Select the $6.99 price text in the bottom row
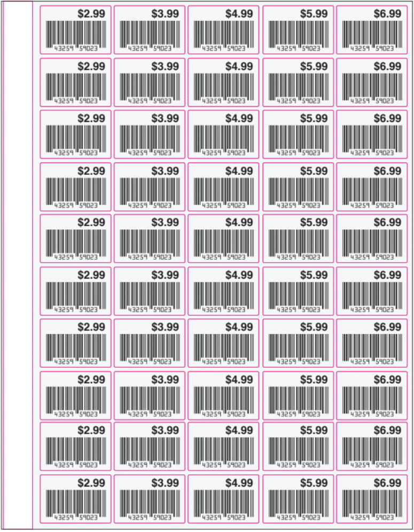 pyautogui.click(x=387, y=483)
